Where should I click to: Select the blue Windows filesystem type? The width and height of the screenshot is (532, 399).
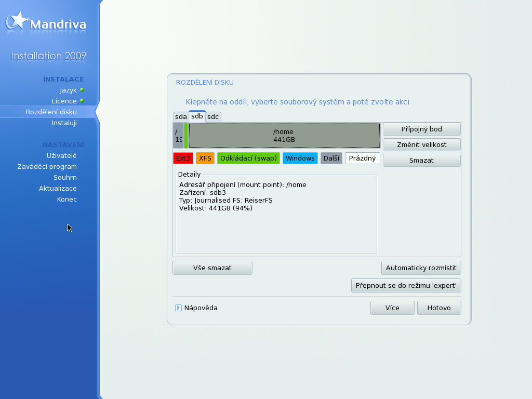click(x=300, y=158)
